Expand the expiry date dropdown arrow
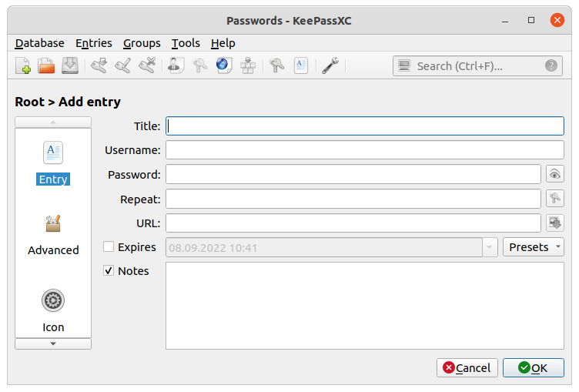The height and width of the screenshot is (392, 579). click(490, 247)
